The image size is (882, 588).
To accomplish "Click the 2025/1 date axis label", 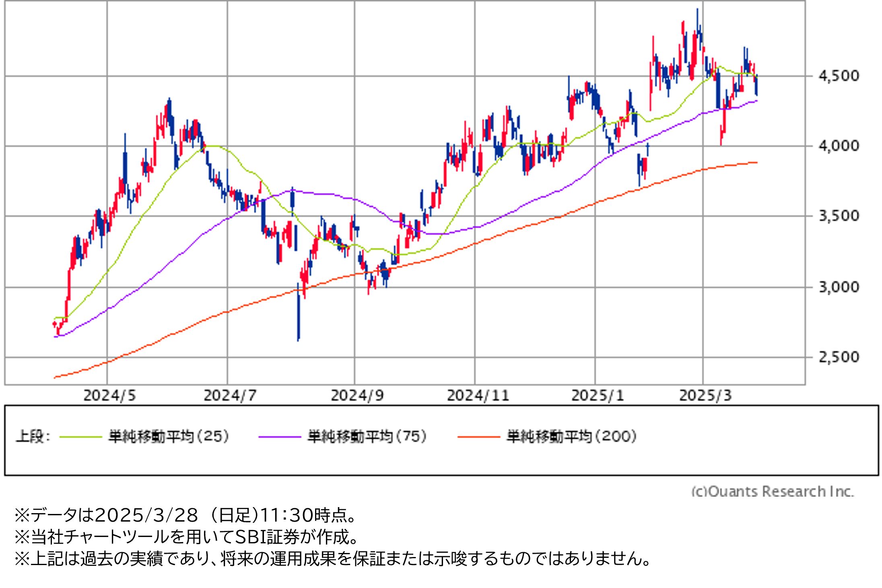I will click(x=598, y=396).
